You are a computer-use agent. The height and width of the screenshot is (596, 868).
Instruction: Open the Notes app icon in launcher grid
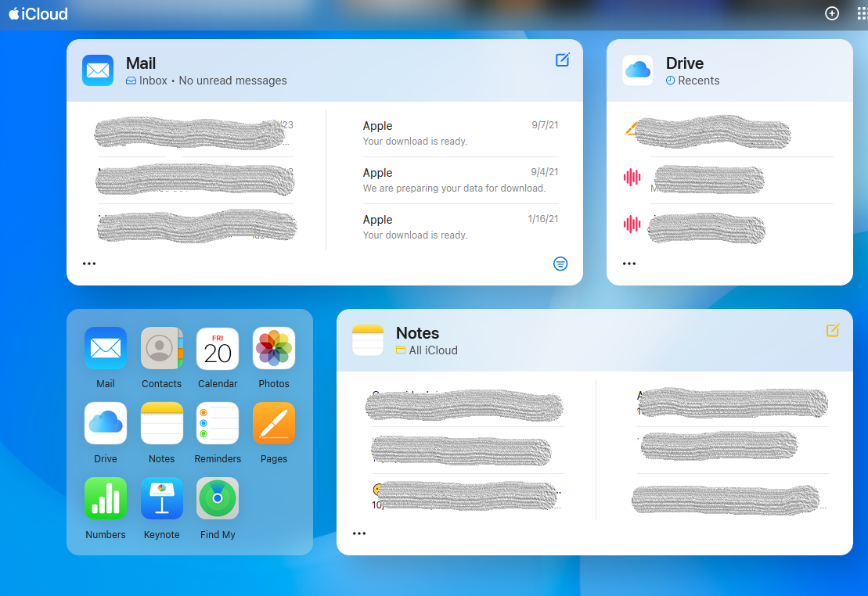162,423
